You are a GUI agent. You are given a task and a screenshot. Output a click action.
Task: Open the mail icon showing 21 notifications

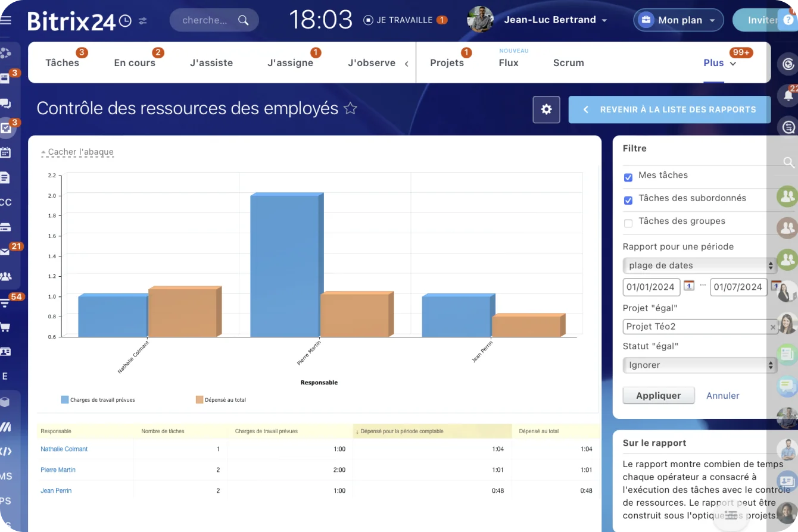5,252
